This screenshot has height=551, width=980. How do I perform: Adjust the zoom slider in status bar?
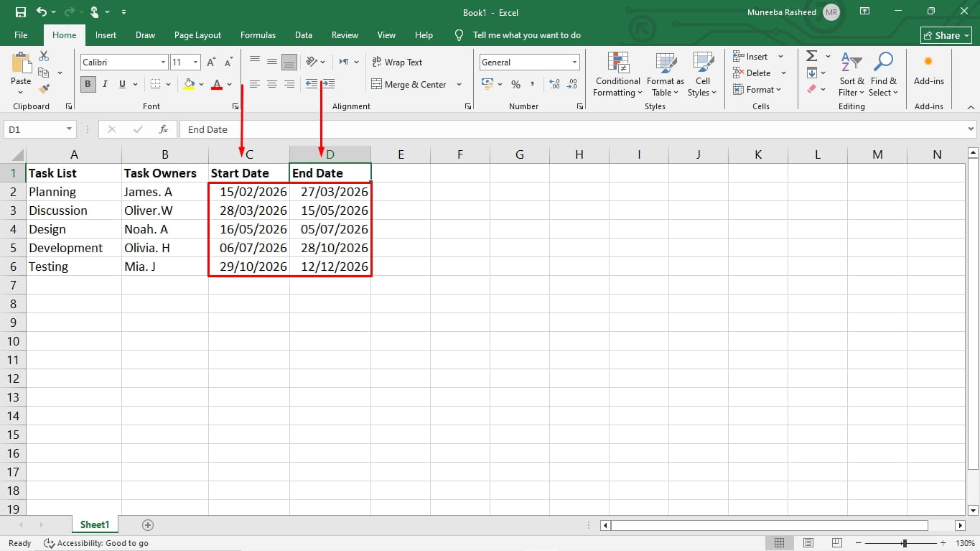tap(905, 543)
